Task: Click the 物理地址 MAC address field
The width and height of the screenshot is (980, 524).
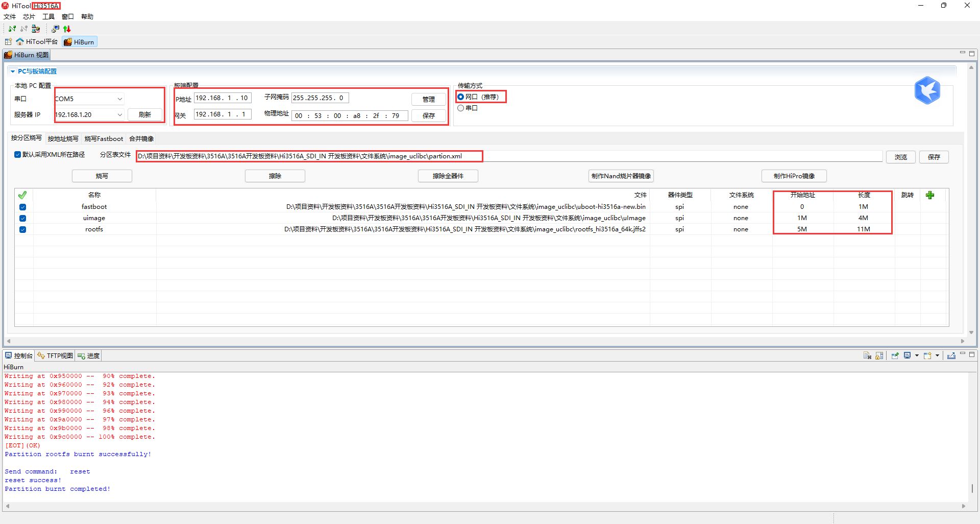Action: [350, 115]
